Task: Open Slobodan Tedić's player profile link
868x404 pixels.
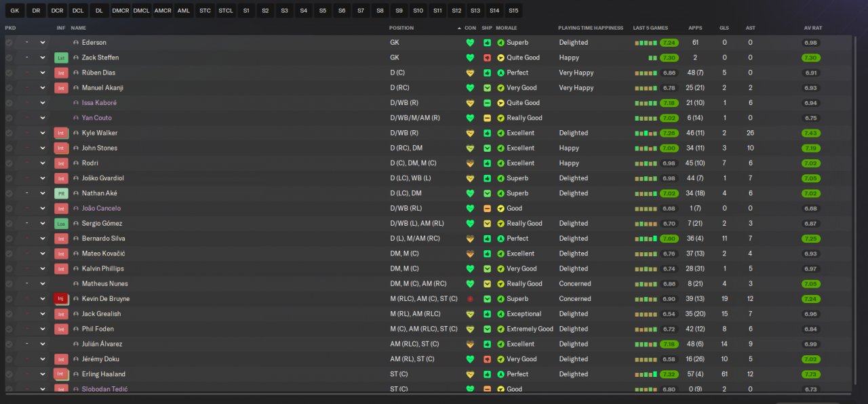Action: click(x=105, y=389)
